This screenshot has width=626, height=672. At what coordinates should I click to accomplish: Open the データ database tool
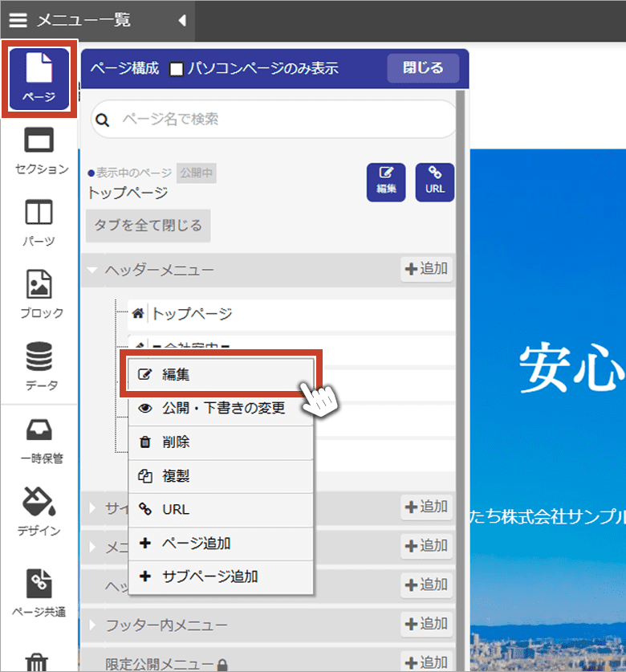(x=41, y=366)
